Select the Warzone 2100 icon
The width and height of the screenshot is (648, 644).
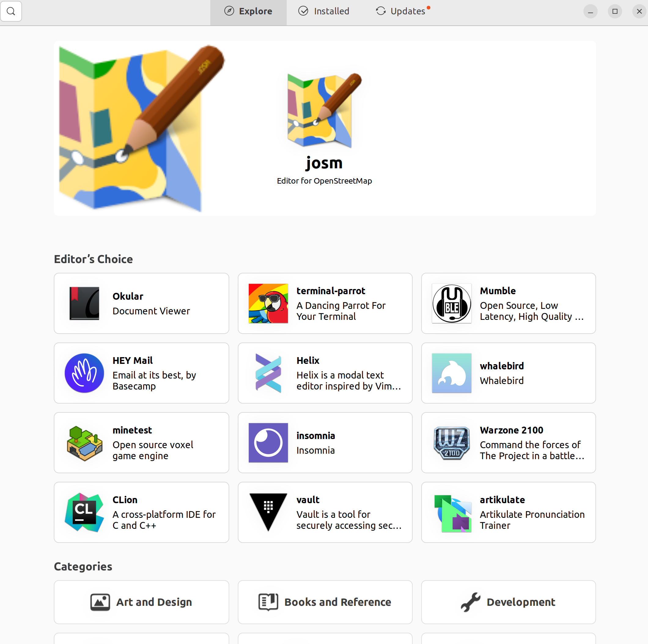click(451, 442)
